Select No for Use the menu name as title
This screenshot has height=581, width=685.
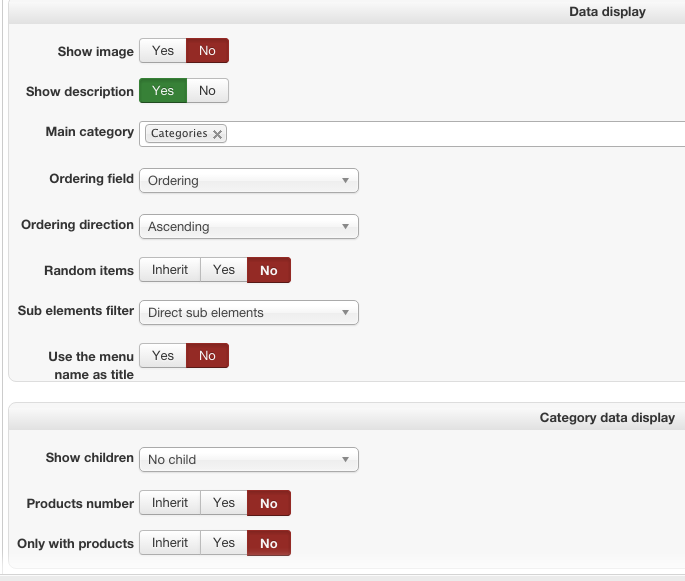(207, 356)
